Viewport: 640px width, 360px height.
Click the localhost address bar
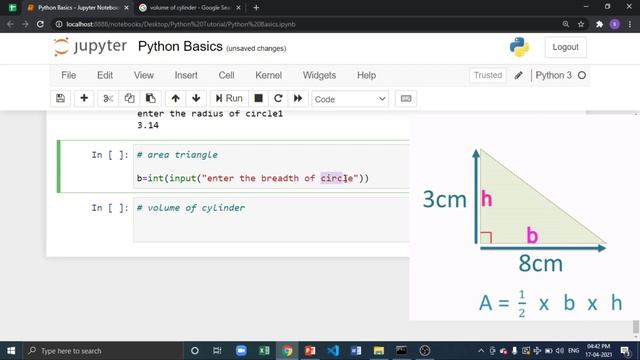pos(306,24)
